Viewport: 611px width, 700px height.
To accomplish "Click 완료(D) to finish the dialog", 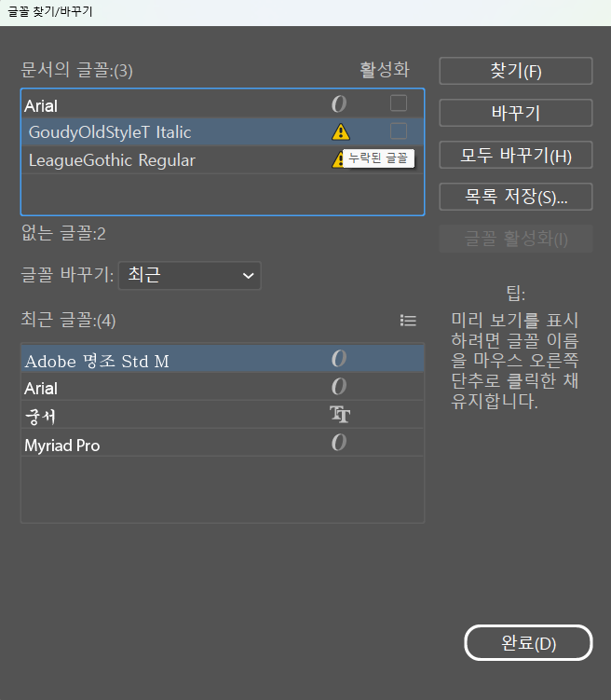I will click(x=528, y=643).
